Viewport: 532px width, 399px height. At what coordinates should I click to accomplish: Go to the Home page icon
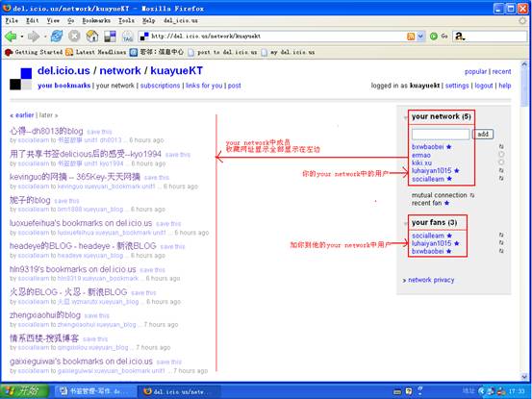pos(92,36)
